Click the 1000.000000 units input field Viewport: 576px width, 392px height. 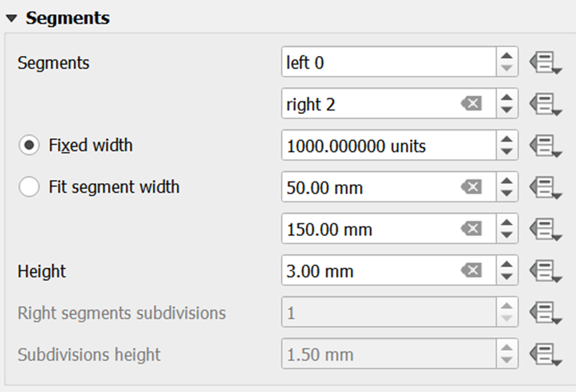click(x=388, y=146)
